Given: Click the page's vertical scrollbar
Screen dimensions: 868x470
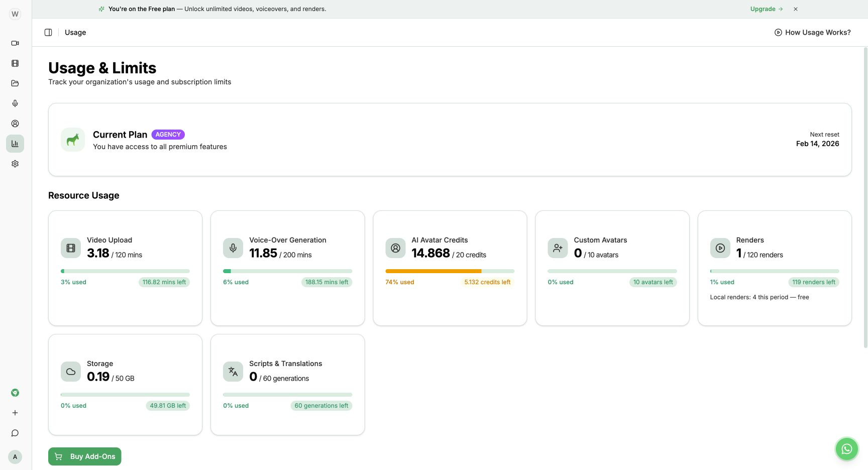Looking at the screenshot, I should 865,197.
